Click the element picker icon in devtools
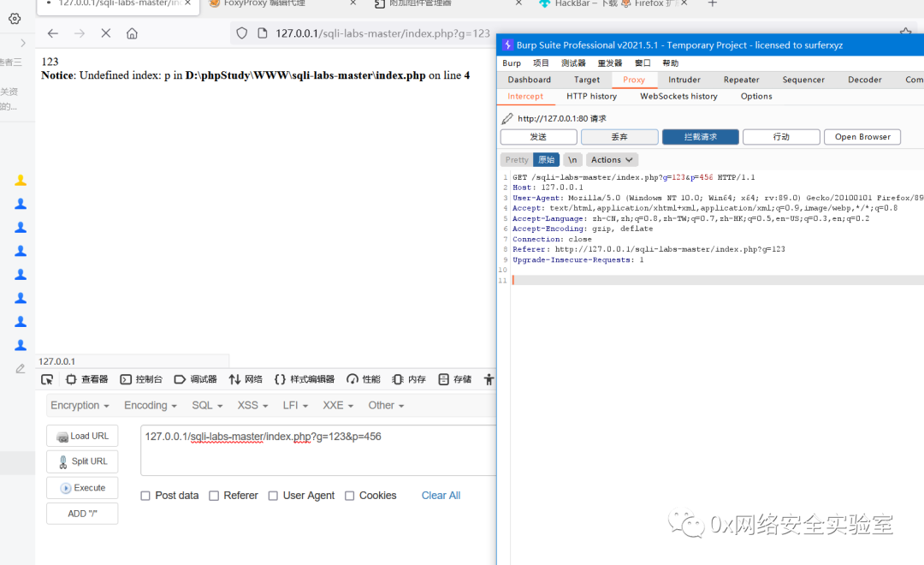This screenshot has width=924, height=565. [x=47, y=379]
